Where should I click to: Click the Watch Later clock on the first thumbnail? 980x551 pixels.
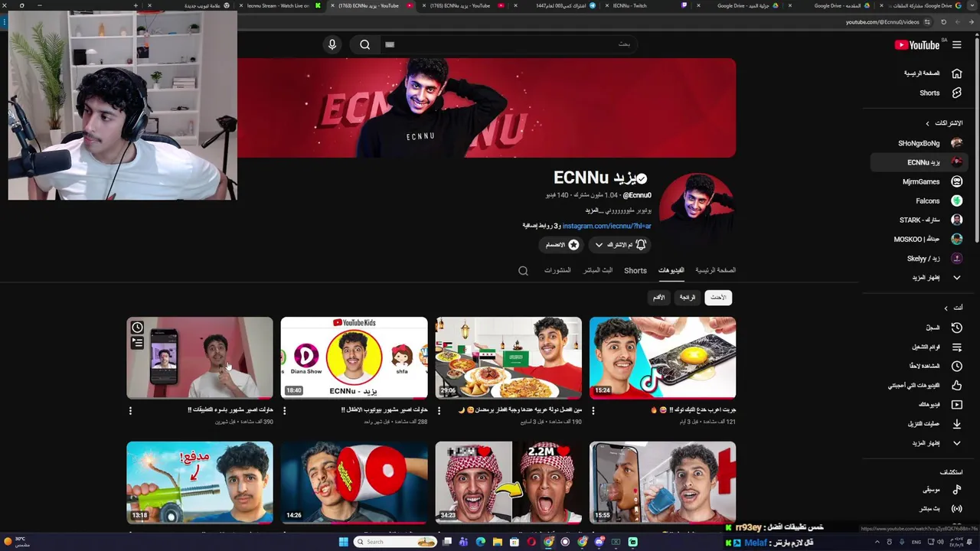point(137,328)
